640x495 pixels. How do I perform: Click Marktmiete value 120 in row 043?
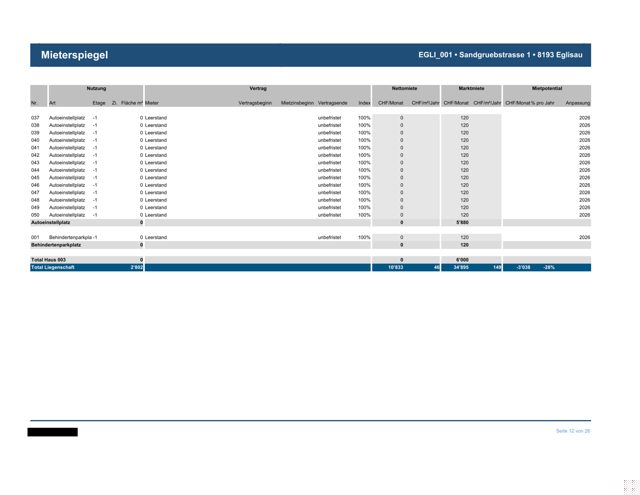pos(464,163)
